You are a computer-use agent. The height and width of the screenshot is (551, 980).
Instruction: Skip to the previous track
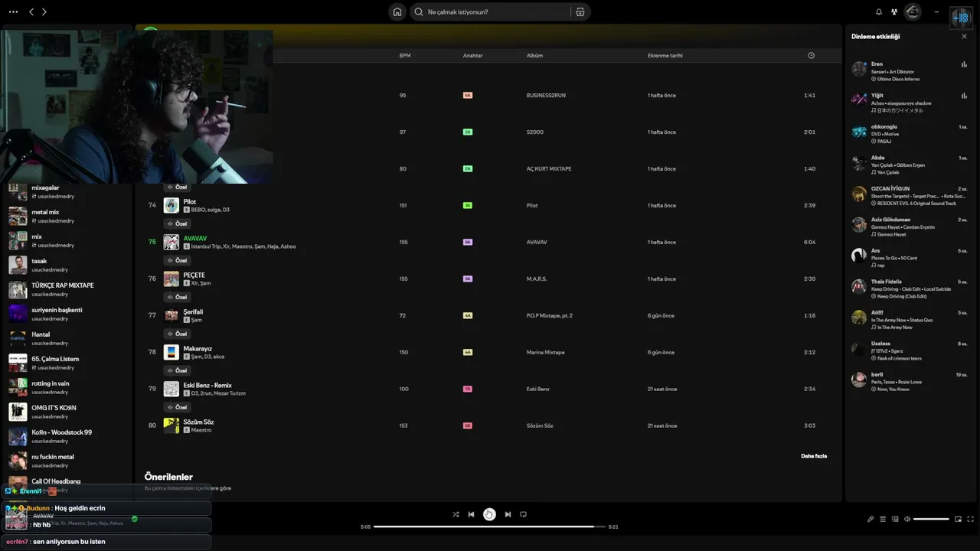472,514
